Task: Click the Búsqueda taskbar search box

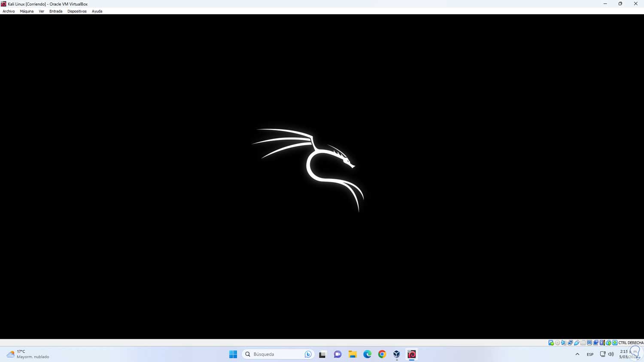Action: (x=278, y=354)
